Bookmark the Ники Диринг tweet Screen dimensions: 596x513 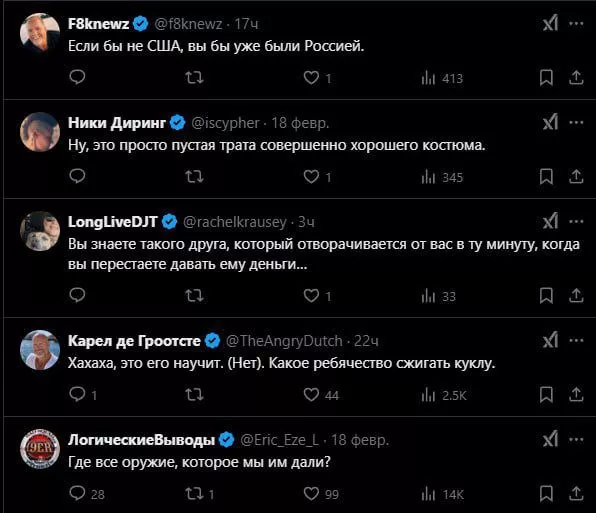[546, 177]
